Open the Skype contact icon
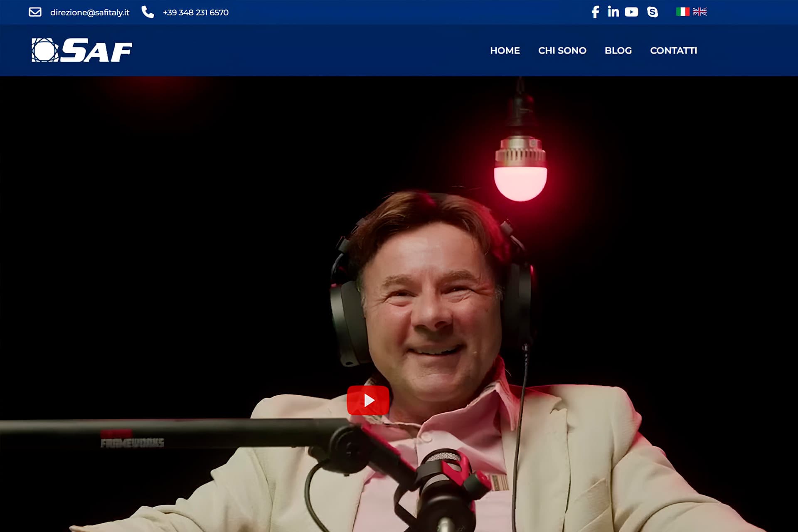Image resolution: width=798 pixels, height=532 pixels. [x=653, y=12]
